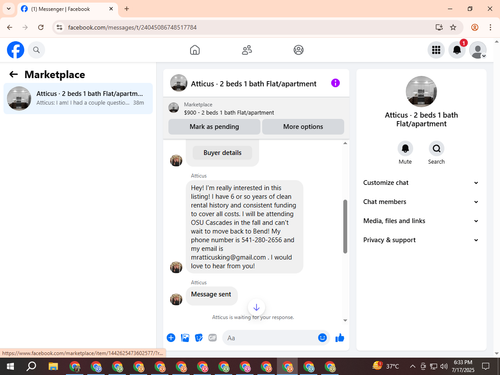The width and height of the screenshot is (500, 375).
Task: Show hidden system tray icons chevron
Action: (412, 366)
